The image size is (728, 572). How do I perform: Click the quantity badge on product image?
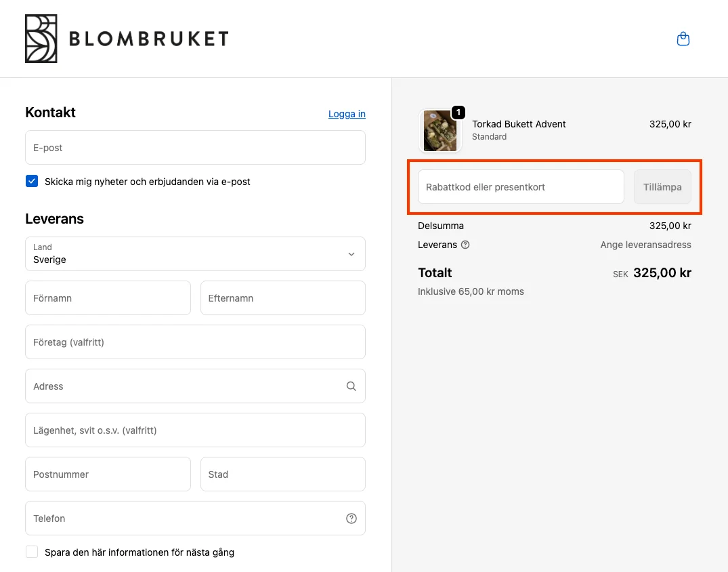coord(458,113)
